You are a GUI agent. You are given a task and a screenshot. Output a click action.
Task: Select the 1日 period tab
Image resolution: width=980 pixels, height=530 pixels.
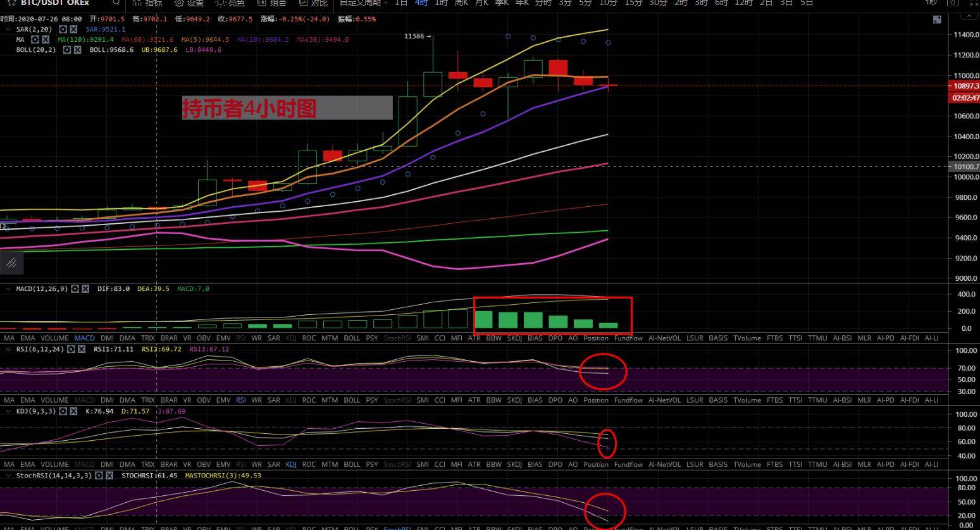coord(401,3)
